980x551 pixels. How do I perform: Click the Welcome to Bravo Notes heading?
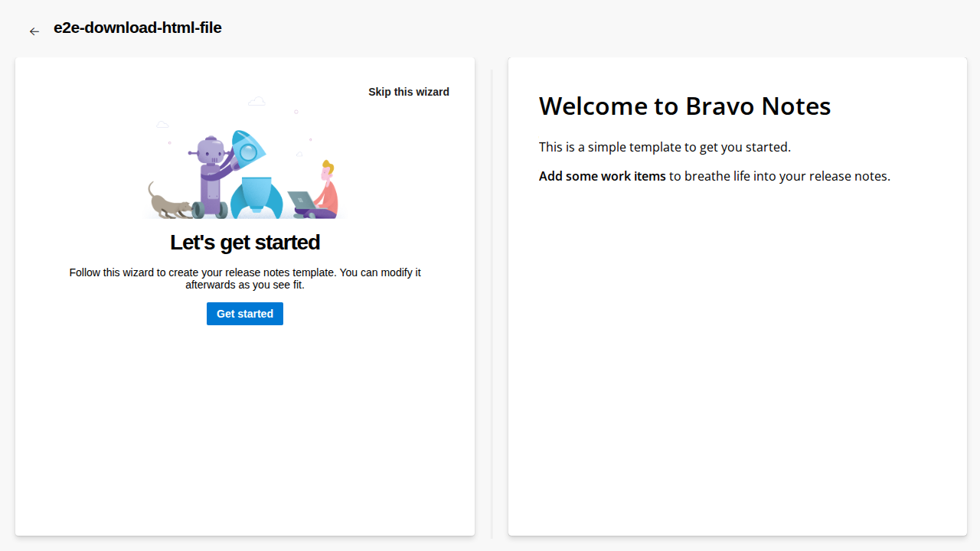(x=684, y=106)
